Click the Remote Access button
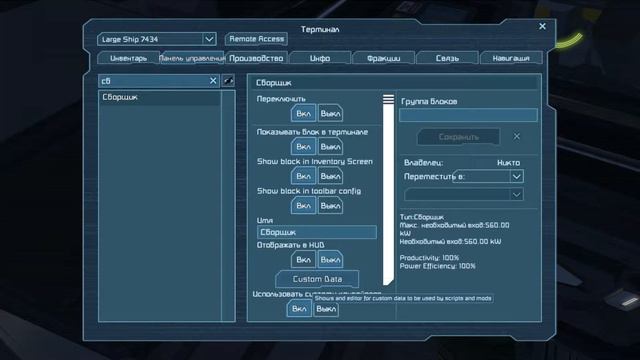640x360 pixels. 256,39
